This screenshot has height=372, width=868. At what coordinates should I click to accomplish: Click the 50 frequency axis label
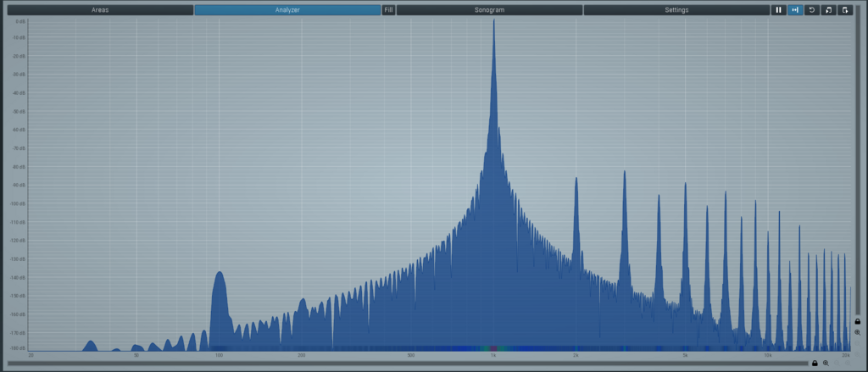point(136,355)
